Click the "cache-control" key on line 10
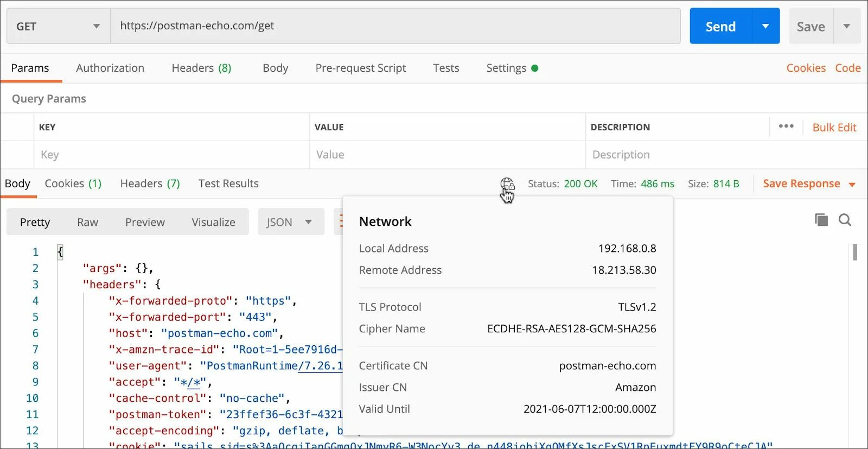The height and width of the screenshot is (449, 868). click(x=157, y=399)
